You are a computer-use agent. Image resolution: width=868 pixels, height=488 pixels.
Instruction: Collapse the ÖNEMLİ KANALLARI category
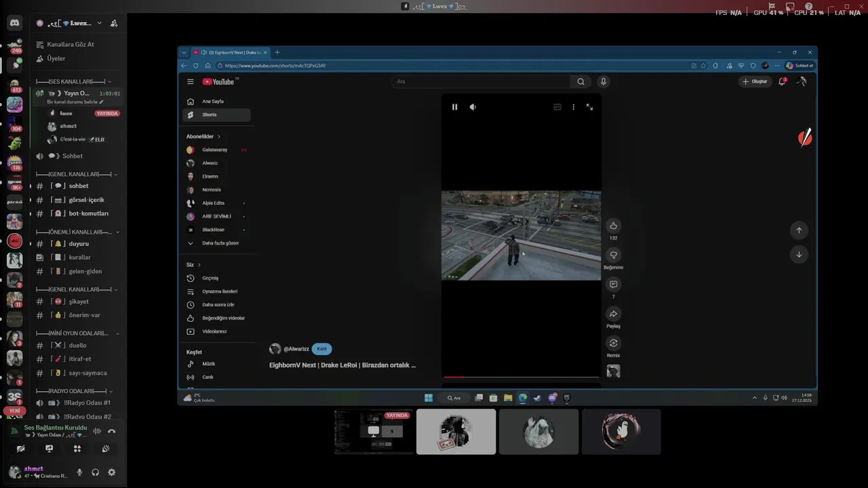point(78,232)
